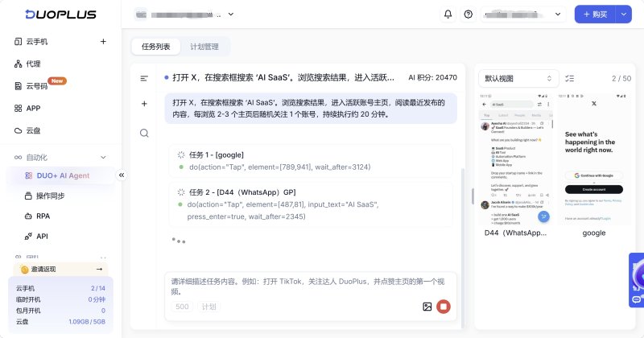Open the team selector dropdown at top

[184, 14]
